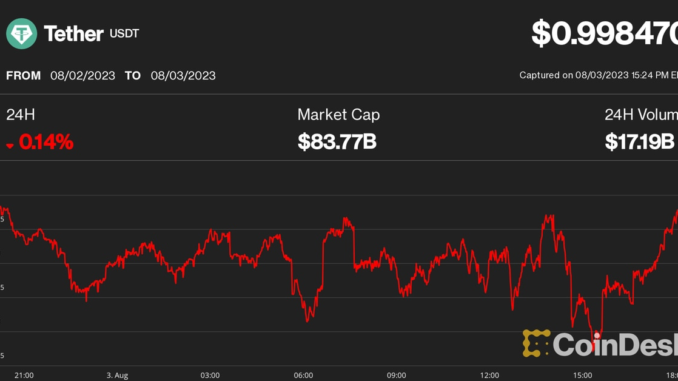
Task: Click the 03:00 time axis label
Action: point(210,375)
